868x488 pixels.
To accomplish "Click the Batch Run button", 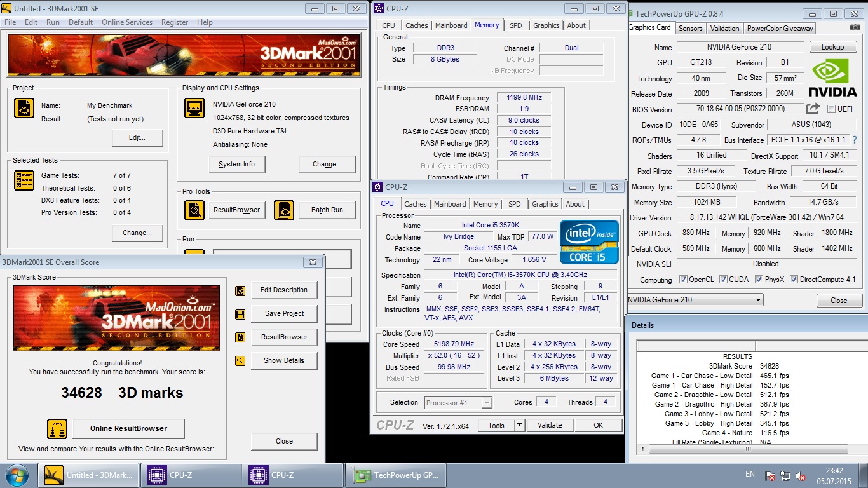I will [327, 210].
